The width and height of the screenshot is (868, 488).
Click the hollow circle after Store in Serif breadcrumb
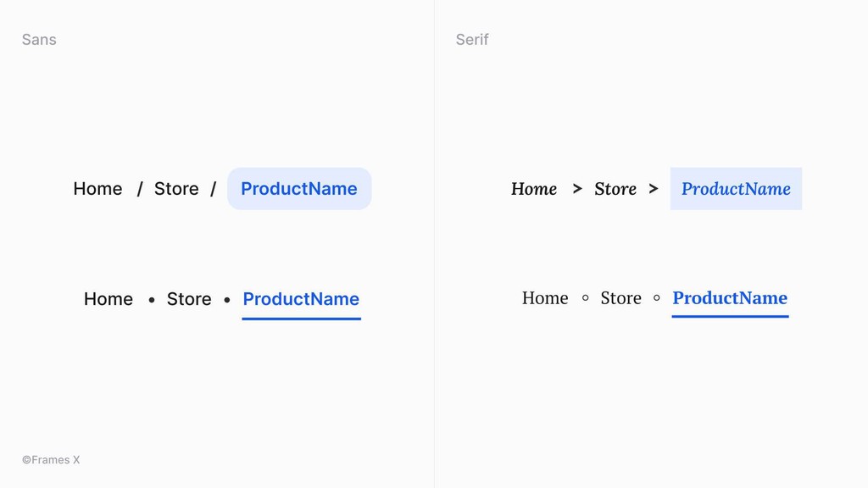(656, 298)
